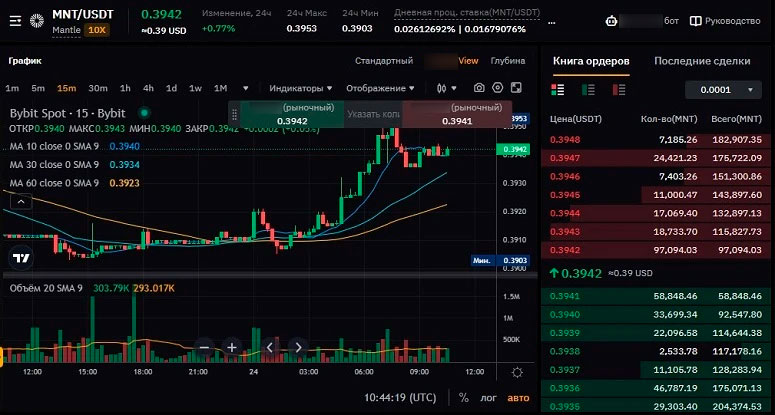Switch to Глубина chart tab
Viewport: 775px width, 415px height.
507,61
